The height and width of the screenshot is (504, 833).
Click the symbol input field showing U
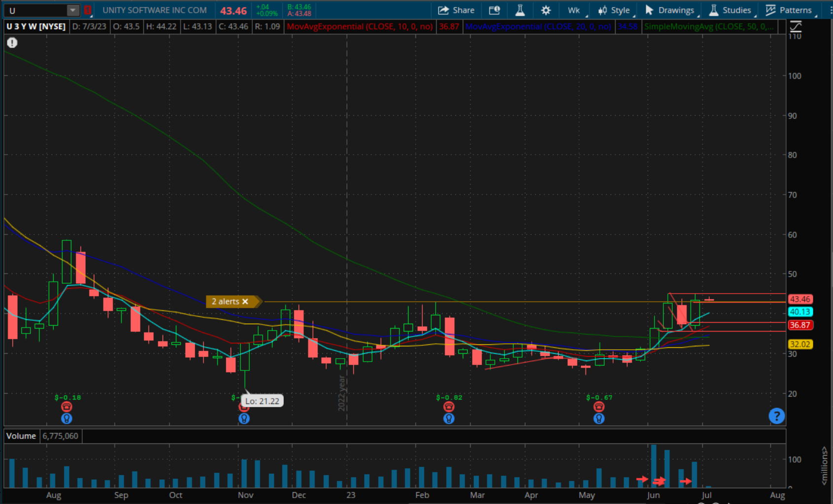pyautogui.click(x=35, y=10)
